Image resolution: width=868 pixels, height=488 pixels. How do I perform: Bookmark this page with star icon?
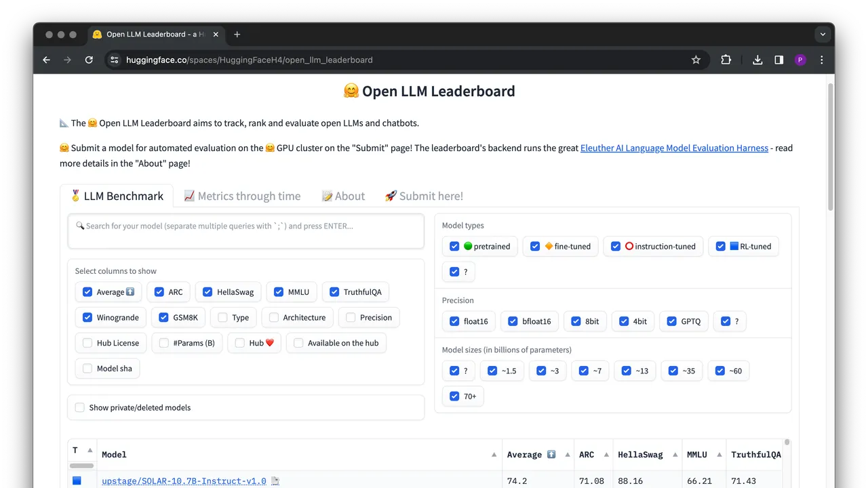click(696, 60)
